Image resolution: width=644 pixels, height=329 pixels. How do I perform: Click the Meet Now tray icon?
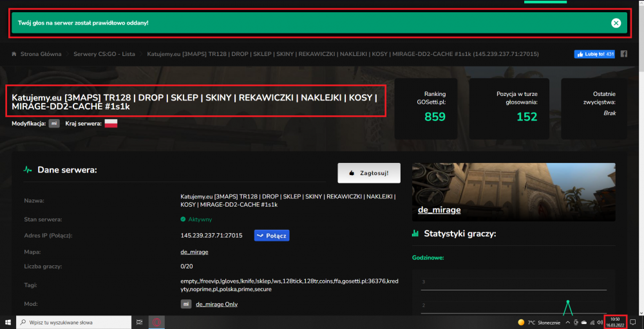576,323
